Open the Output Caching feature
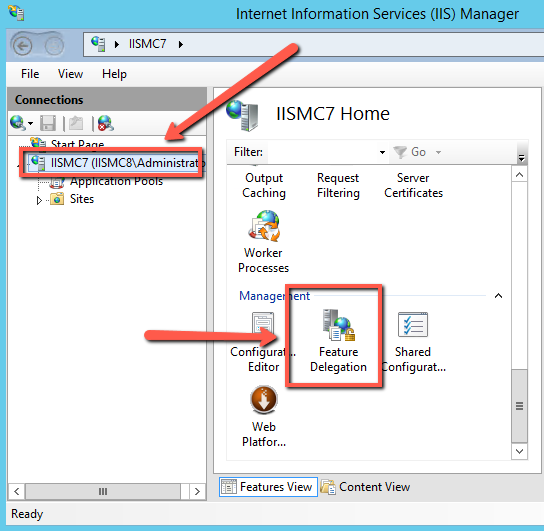544x531 pixels. (264, 185)
